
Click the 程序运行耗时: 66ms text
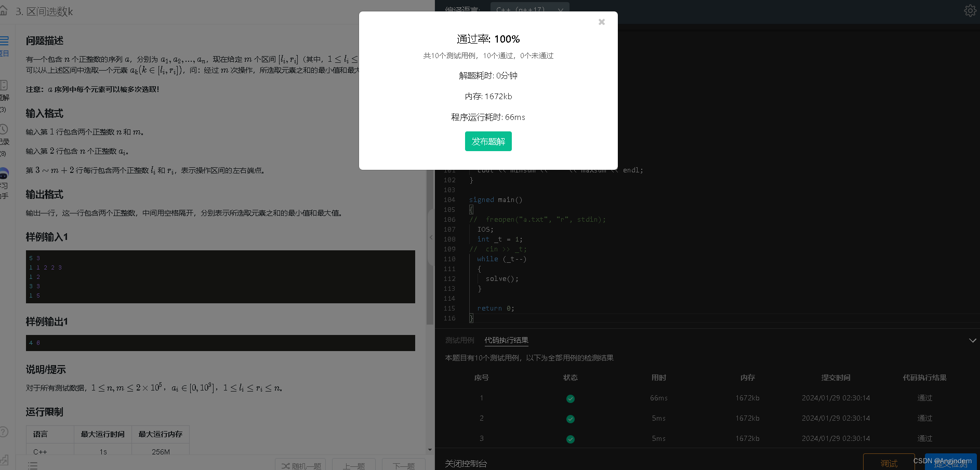pyautogui.click(x=488, y=117)
